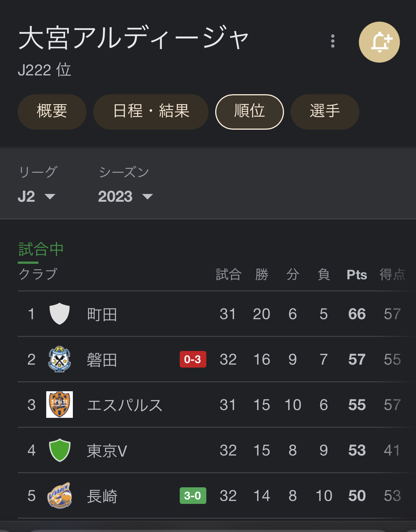Tap the Pts column header
416x532 pixels.
[x=356, y=275]
